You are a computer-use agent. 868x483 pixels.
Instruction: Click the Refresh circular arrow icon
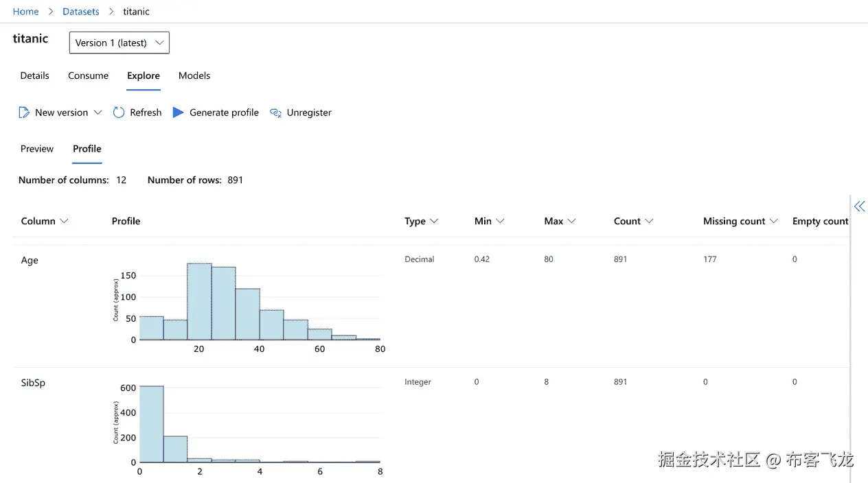(119, 113)
